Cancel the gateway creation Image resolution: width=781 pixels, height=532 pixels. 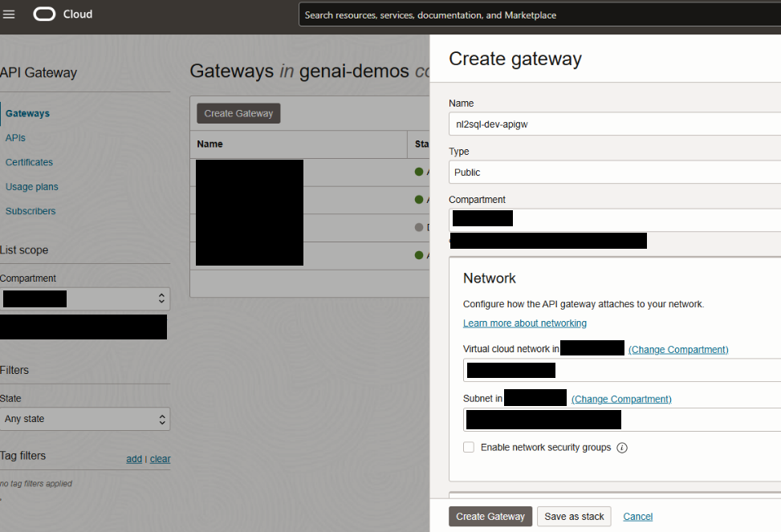(637, 516)
